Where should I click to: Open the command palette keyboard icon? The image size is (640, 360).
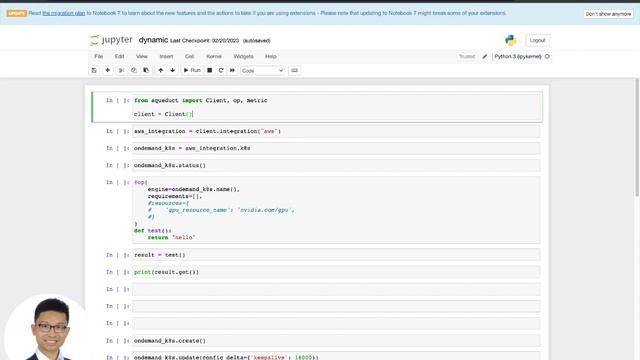click(x=294, y=70)
